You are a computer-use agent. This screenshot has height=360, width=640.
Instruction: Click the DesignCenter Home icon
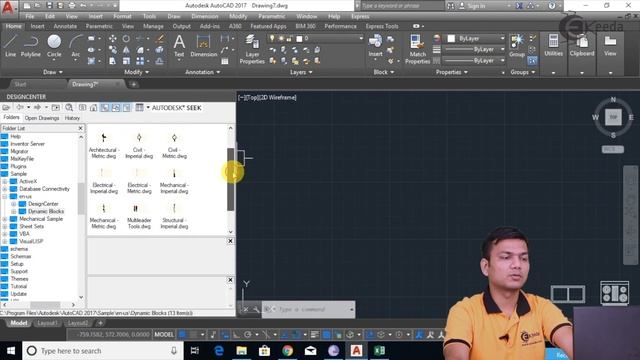click(x=93, y=107)
